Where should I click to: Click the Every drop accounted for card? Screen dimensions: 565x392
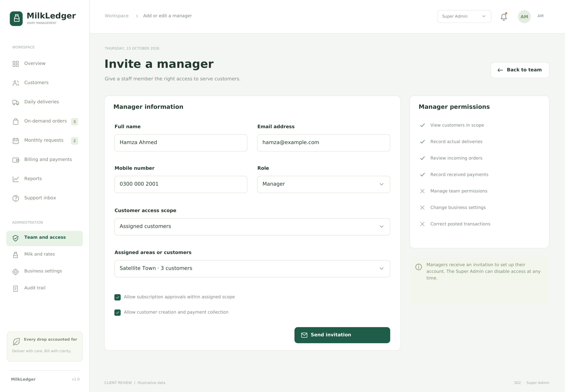(45, 346)
